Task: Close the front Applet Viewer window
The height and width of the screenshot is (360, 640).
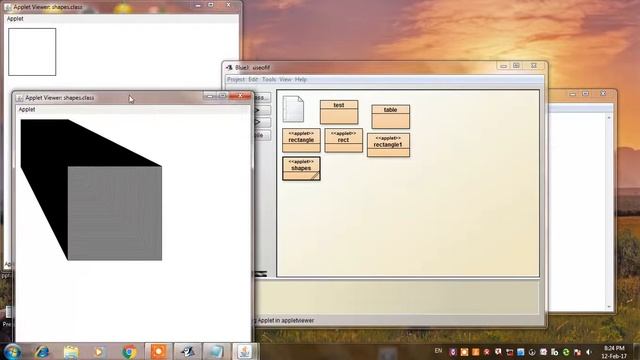Action: 240,96
